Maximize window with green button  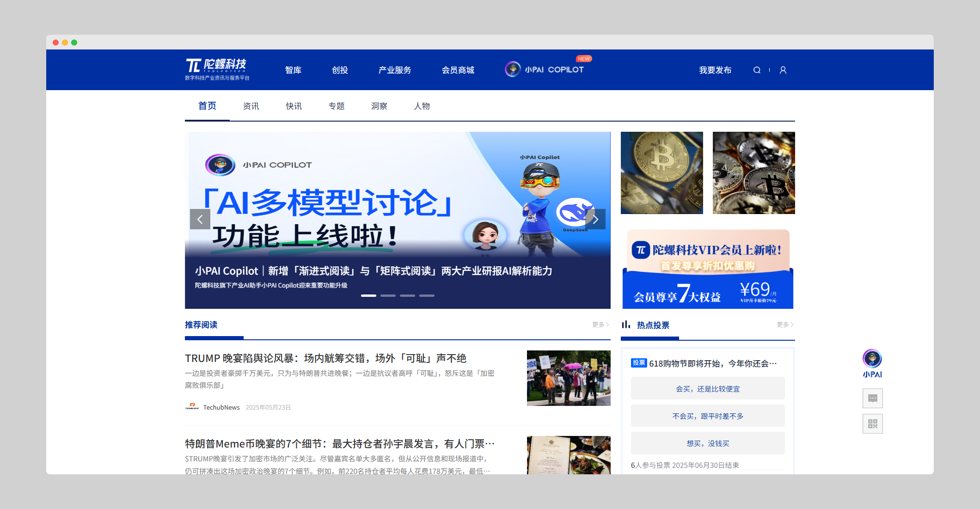(74, 43)
